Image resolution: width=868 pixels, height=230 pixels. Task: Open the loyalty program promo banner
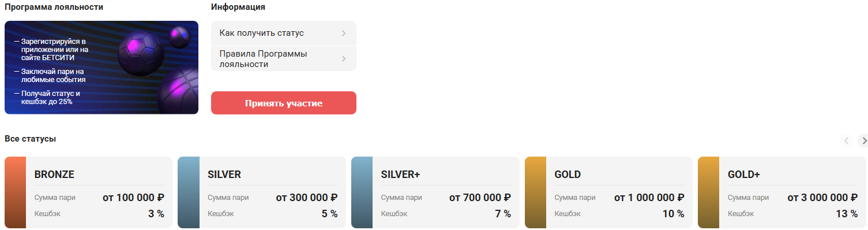pyautogui.click(x=102, y=68)
